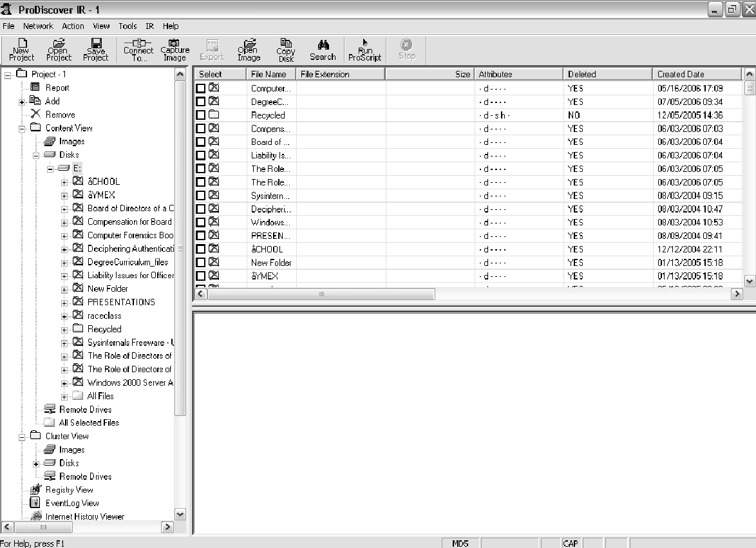Click the Export toolbar icon
Image resolution: width=756 pixels, height=548 pixels.
[212, 50]
